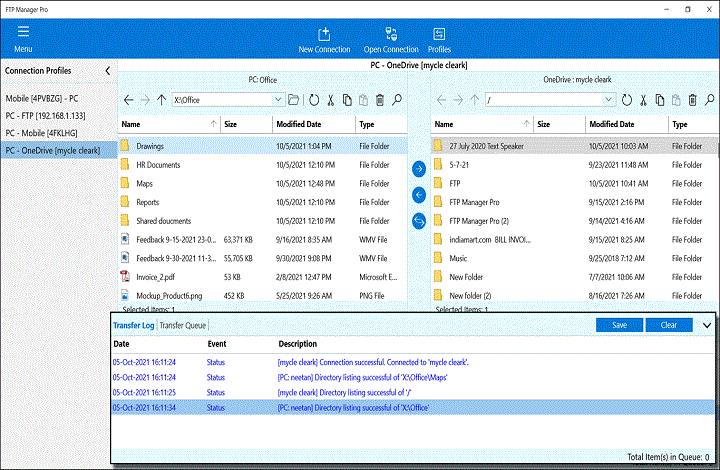Collapse the Connection Profiles sidebar
This screenshot has height=470, width=720.
click(x=108, y=71)
